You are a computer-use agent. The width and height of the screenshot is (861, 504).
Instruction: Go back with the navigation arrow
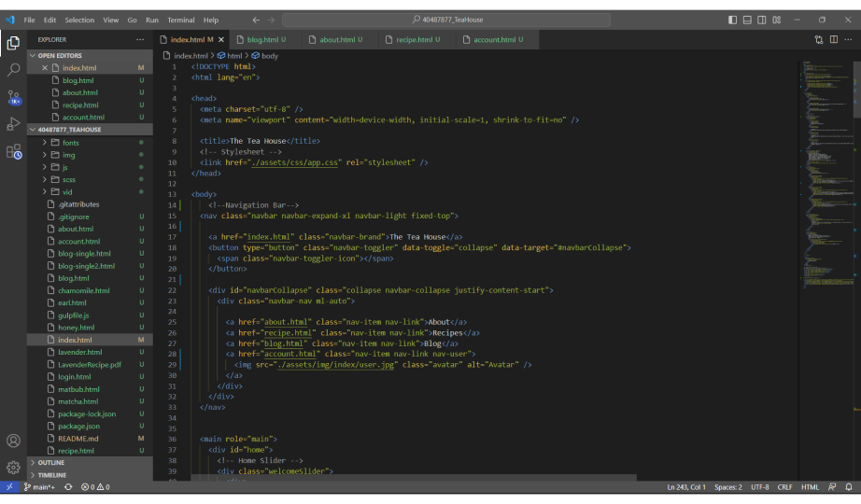(x=256, y=20)
